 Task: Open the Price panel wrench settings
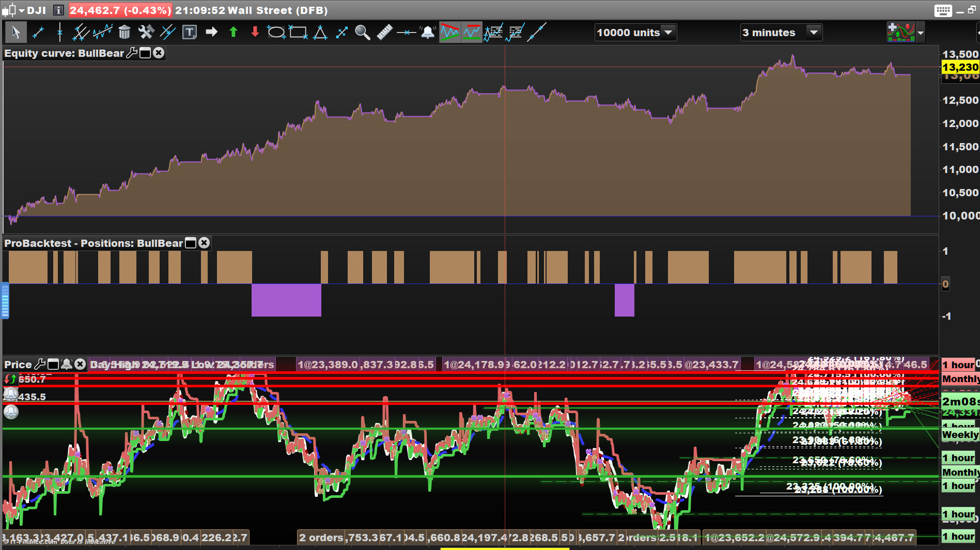tap(40, 364)
